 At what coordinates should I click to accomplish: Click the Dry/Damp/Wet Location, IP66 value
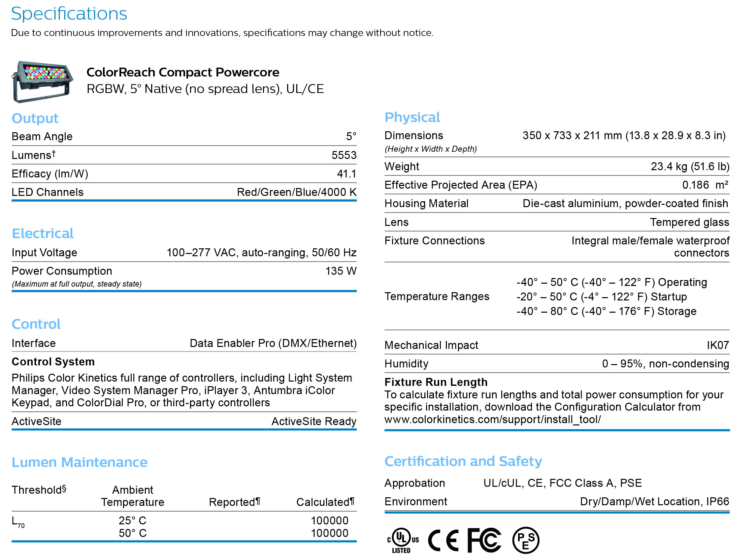coord(655,502)
